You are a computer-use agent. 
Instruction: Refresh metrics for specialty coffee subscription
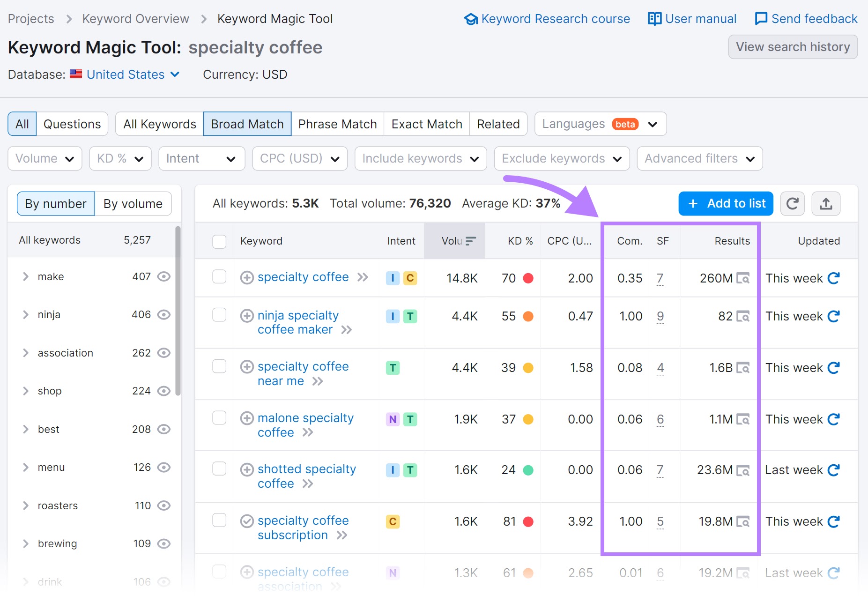coord(834,521)
